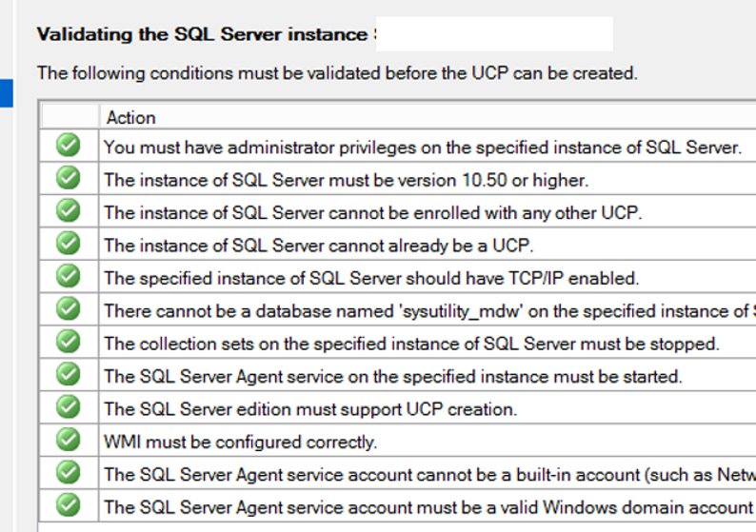Select success icon next to 'enrolled with any other UCP'
Screen dimensions: 756x532
68,210
